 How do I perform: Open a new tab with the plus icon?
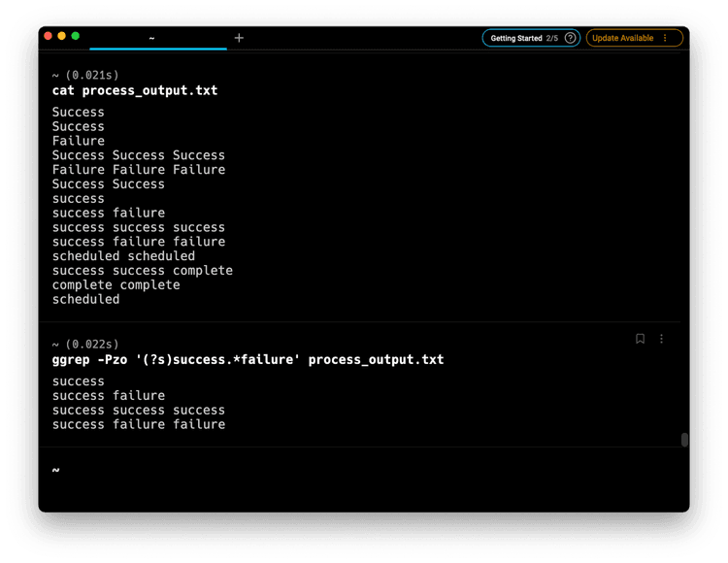[x=239, y=38]
